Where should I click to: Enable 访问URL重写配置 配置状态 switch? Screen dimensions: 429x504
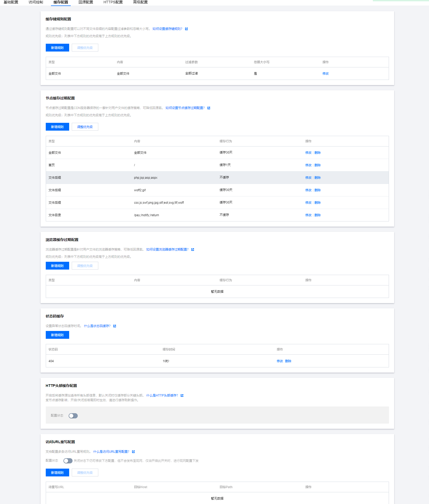68,461
